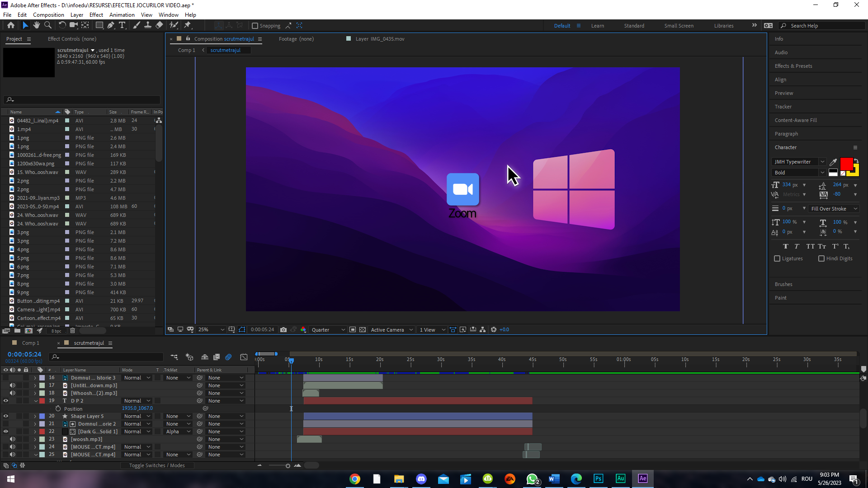
Task: Select the Clone Stamp tool
Action: tap(147, 25)
